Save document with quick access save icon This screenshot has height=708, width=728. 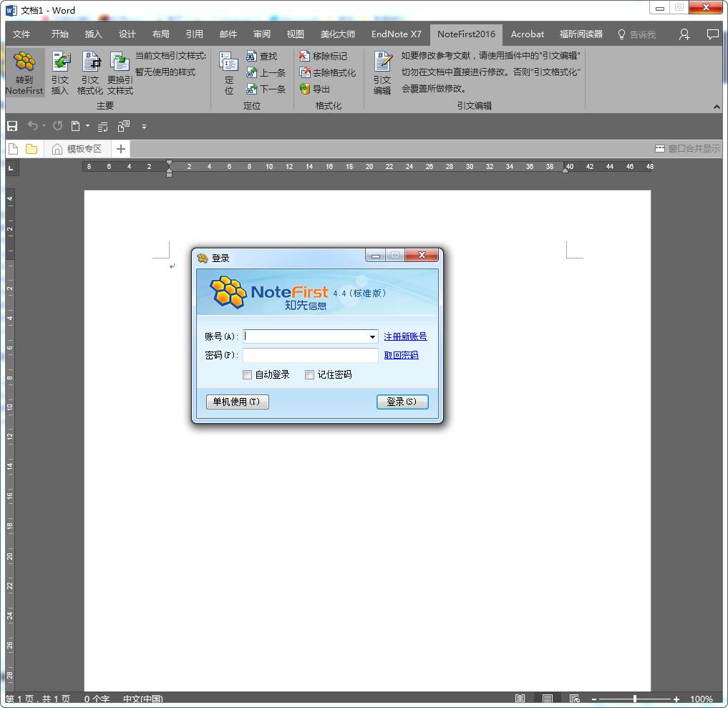12,126
